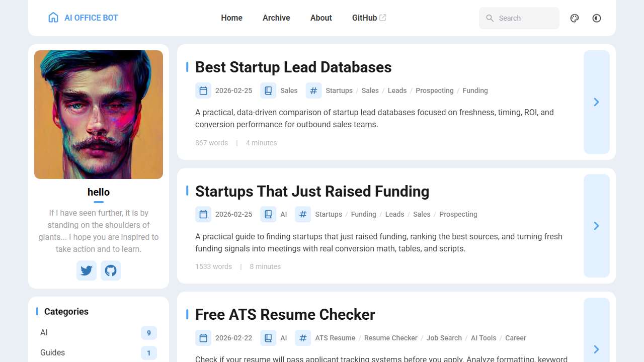Click the profile avatar portrait

pyautogui.click(x=99, y=115)
